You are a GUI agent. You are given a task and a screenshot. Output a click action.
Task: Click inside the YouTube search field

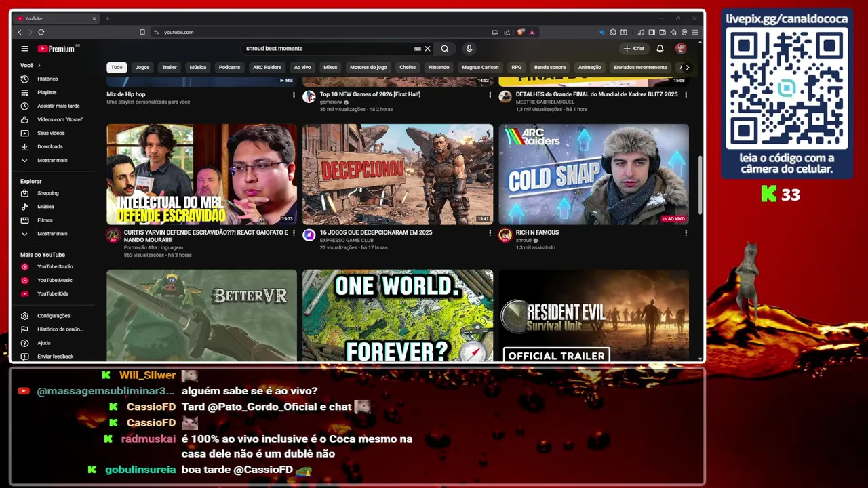[329, 49]
